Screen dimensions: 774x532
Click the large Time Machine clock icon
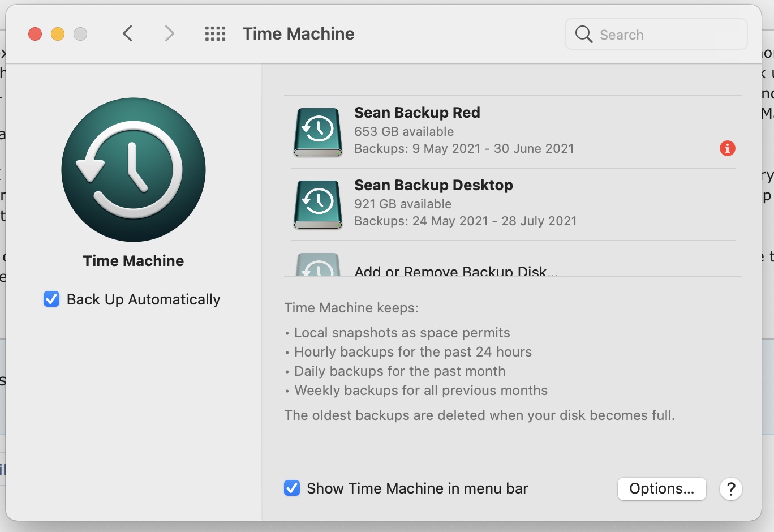point(134,170)
